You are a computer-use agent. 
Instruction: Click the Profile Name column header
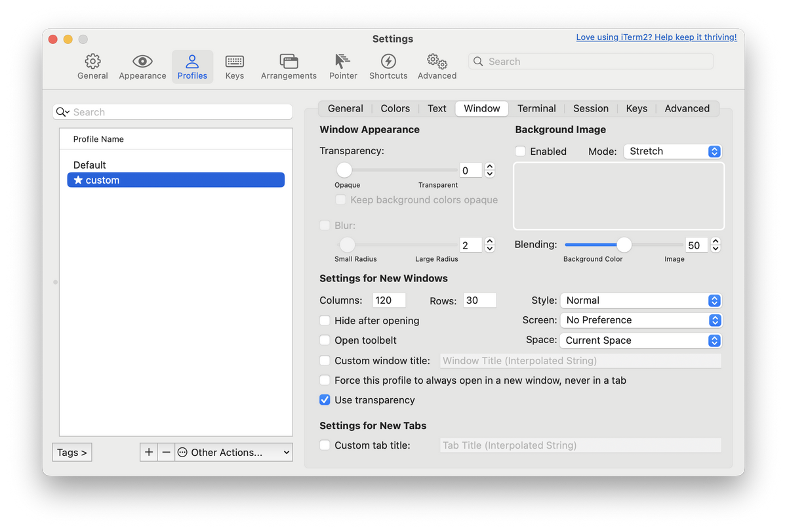(x=176, y=139)
